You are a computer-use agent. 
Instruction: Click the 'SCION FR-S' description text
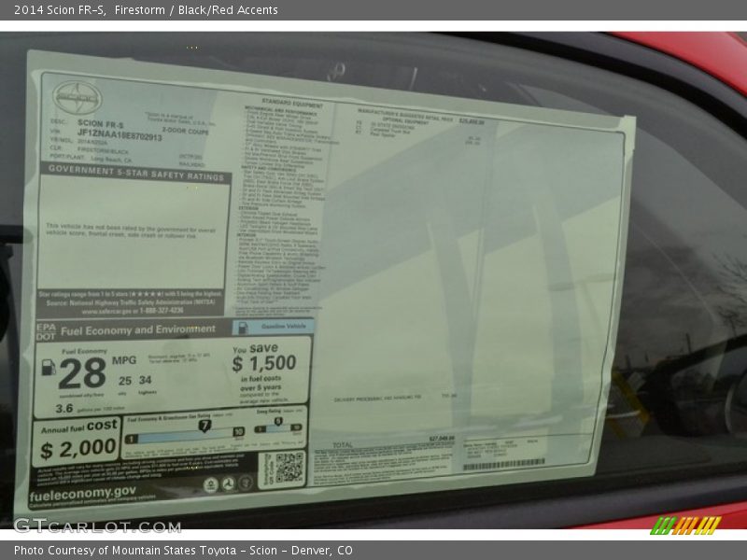tap(101, 123)
